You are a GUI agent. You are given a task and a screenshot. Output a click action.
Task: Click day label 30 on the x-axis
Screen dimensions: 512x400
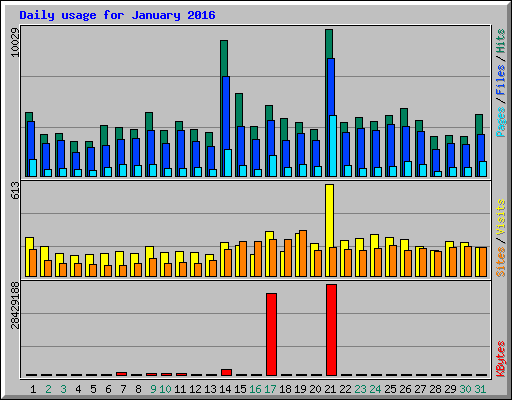click(465, 389)
